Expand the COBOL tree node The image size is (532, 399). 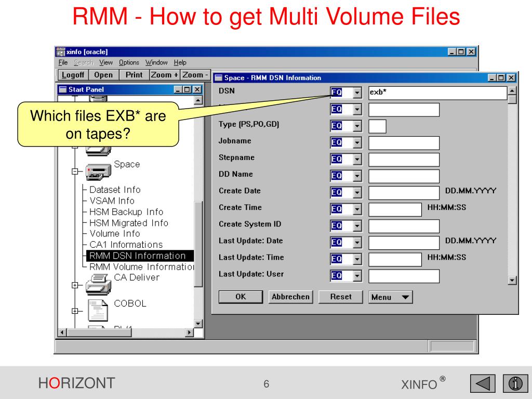coord(75,311)
